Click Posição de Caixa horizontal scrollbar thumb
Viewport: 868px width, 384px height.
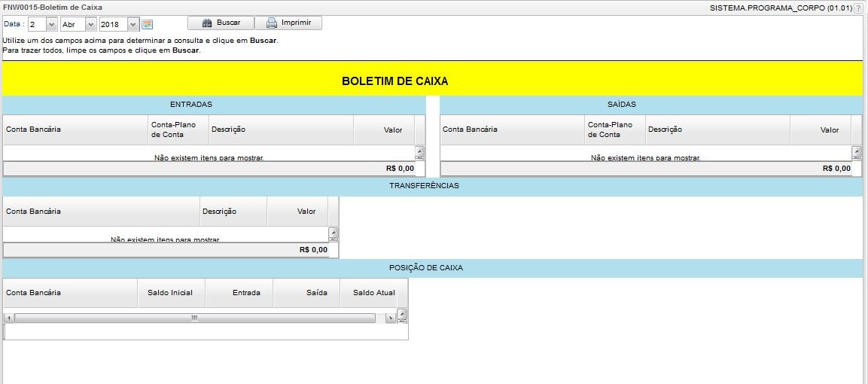tap(194, 318)
